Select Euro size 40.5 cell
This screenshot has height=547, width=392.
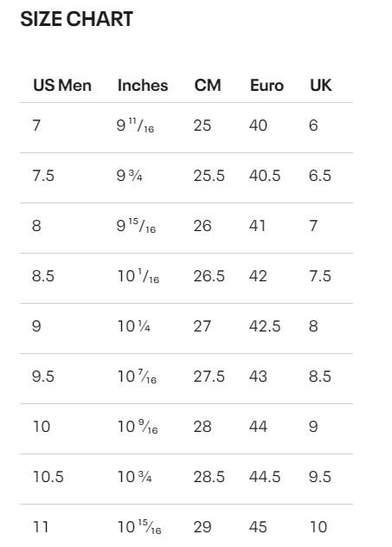[264, 176]
